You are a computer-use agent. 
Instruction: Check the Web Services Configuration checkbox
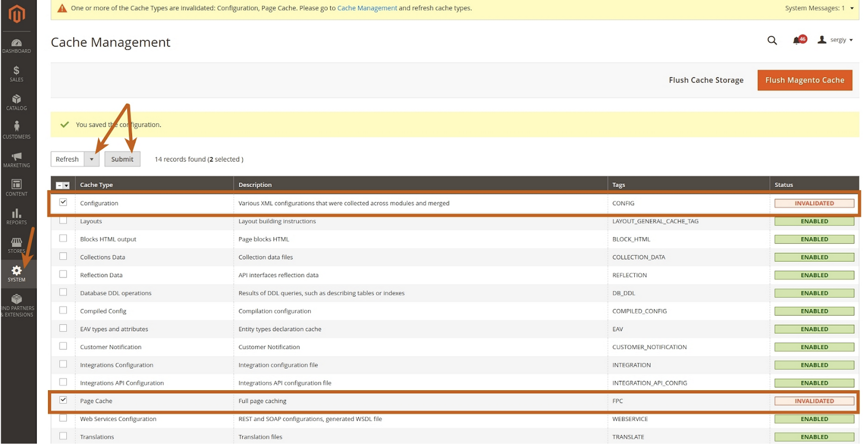pos(63,418)
